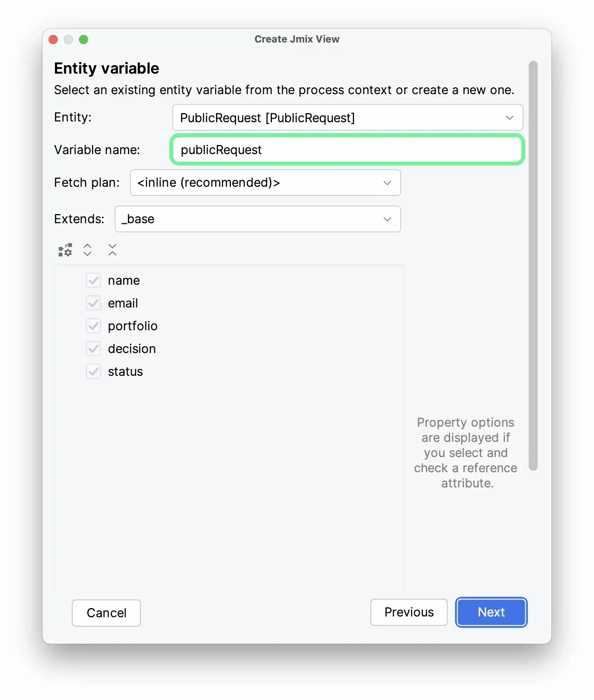
Task: Toggle the status attribute checkbox
Action: pyautogui.click(x=93, y=372)
